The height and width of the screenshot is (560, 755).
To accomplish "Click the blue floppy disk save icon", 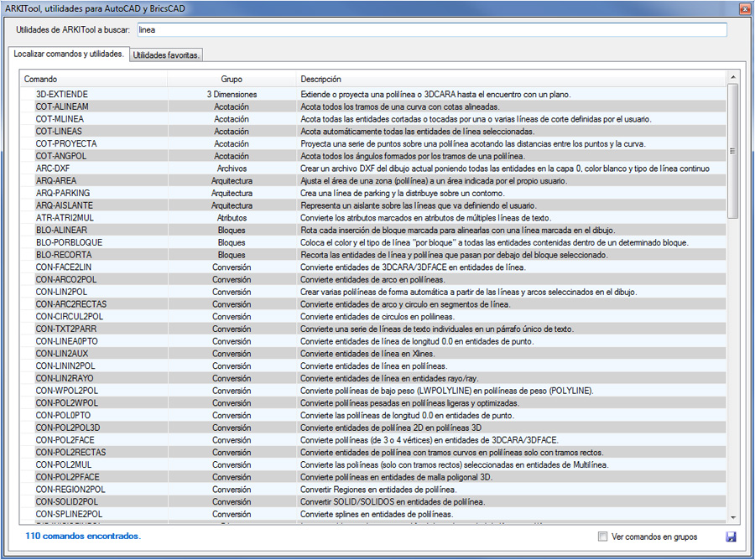I will pyautogui.click(x=731, y=537).
